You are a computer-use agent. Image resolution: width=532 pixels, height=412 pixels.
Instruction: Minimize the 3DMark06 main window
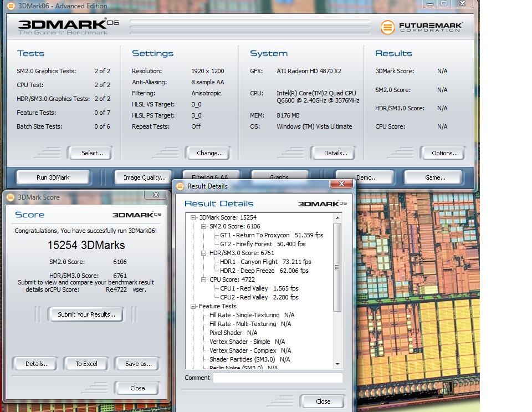click(430, 4)
